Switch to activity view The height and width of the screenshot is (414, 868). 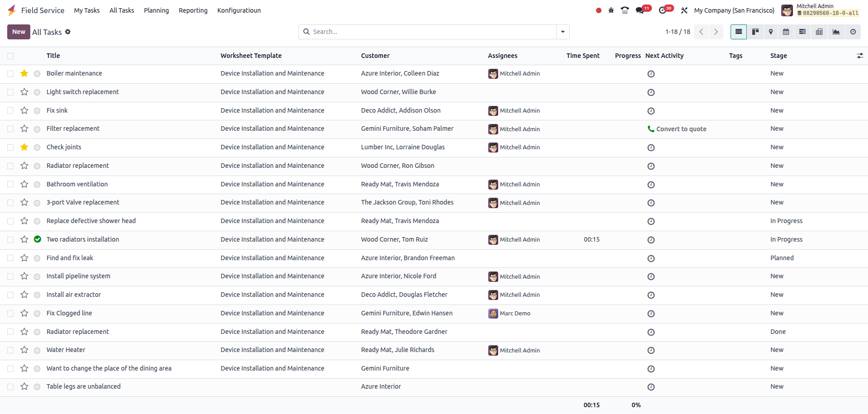[x=853, y=32]
